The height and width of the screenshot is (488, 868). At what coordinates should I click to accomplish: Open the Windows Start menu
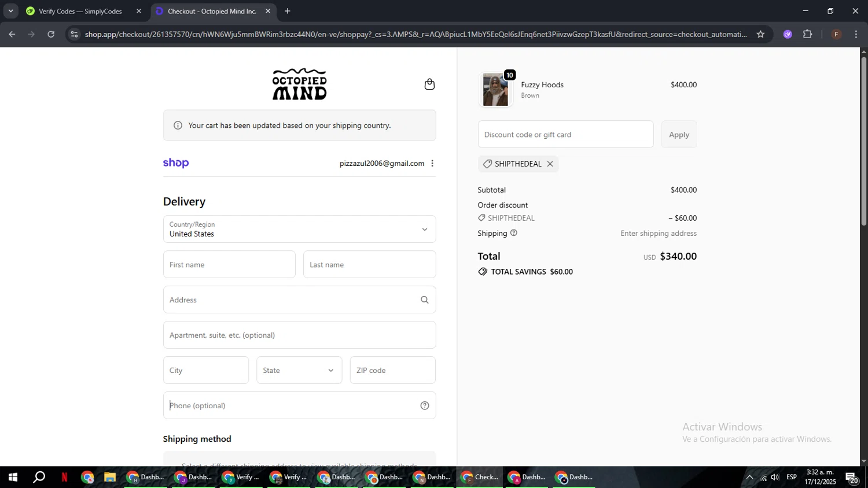(x=13, y=477)
